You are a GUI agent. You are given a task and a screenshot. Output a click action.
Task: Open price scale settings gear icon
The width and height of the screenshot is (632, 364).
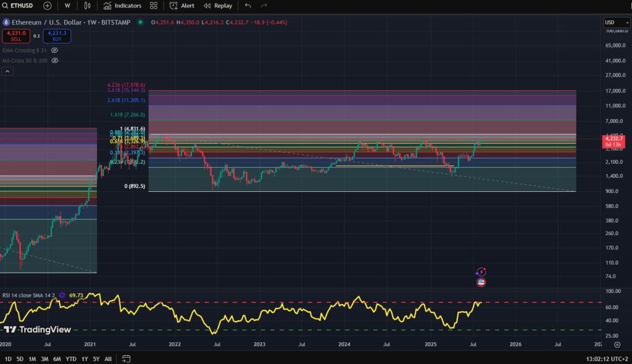pos(617,344)
